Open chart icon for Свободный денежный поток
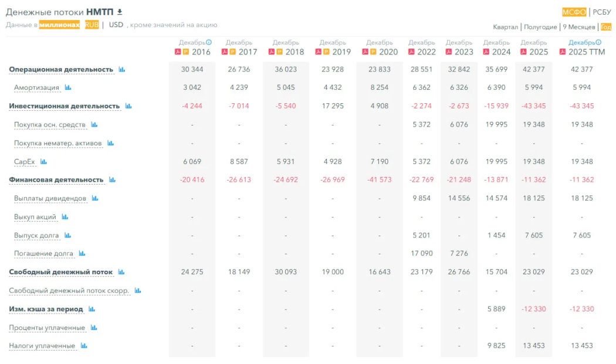 (x=121, y=272)
